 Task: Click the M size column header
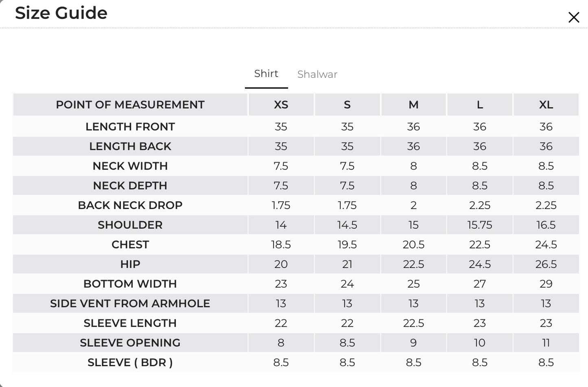pyautogui.click(x=413, y=105)
